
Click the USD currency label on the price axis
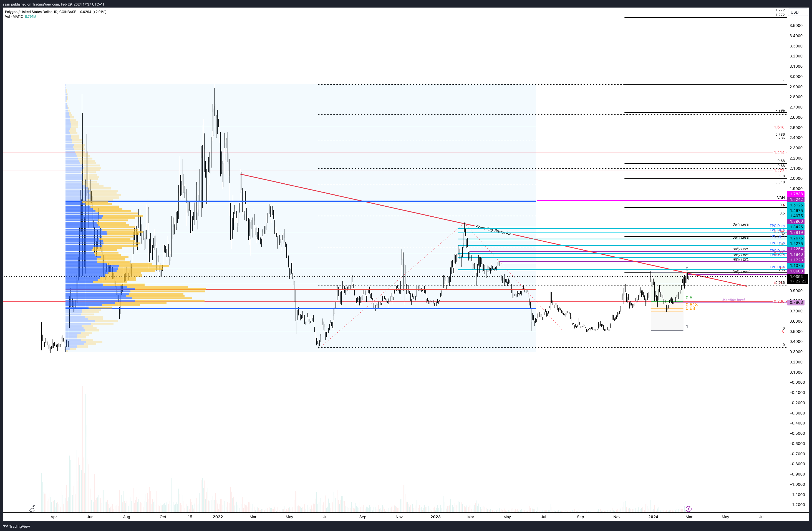click(x=795, y=12)
